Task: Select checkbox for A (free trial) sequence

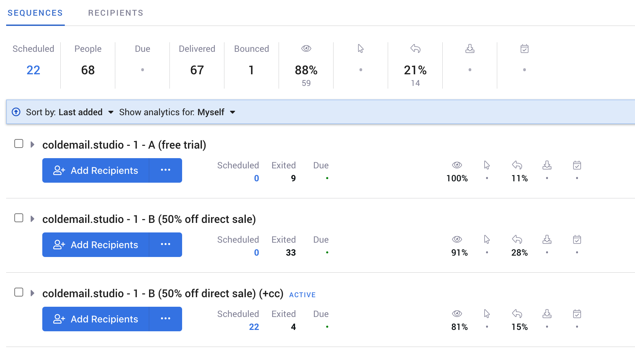Action: click(x=19, y=144)
